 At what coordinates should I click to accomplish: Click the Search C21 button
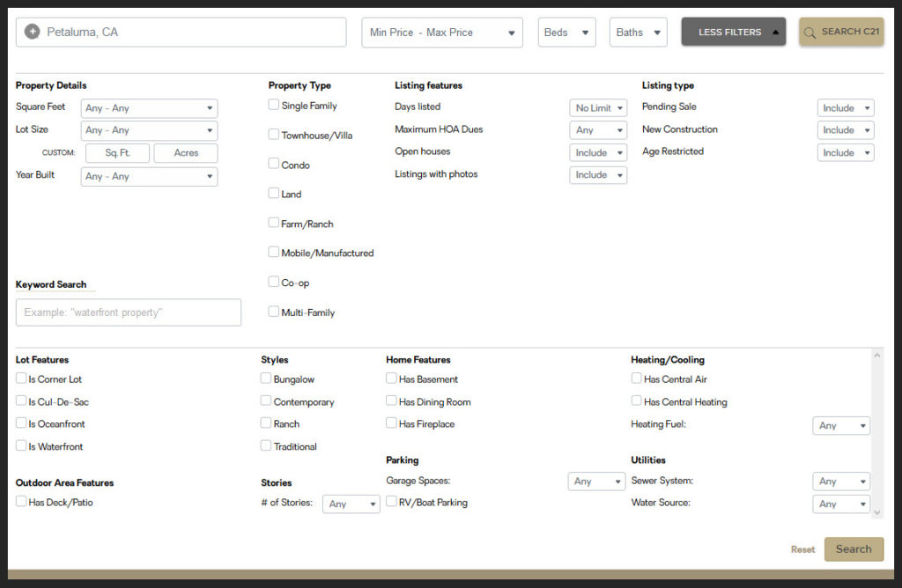click(x=841, y=33)
